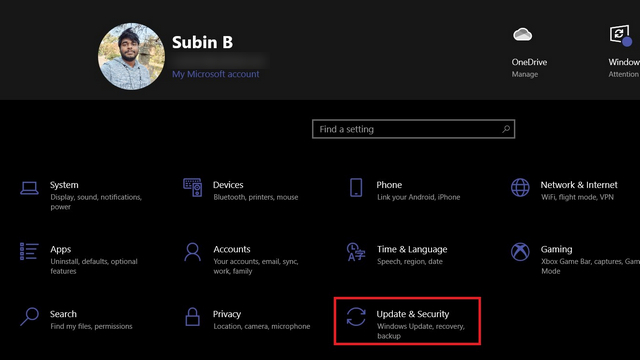Click the Gaming Xbox icon
Screen dimensions: 640x360
click(520, 252)
